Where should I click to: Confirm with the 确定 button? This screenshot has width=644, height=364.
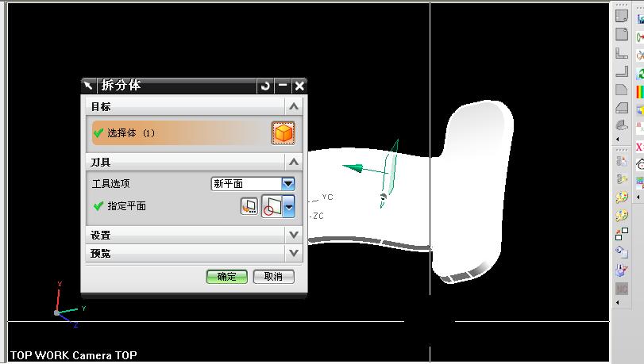(x=227, y=277)
